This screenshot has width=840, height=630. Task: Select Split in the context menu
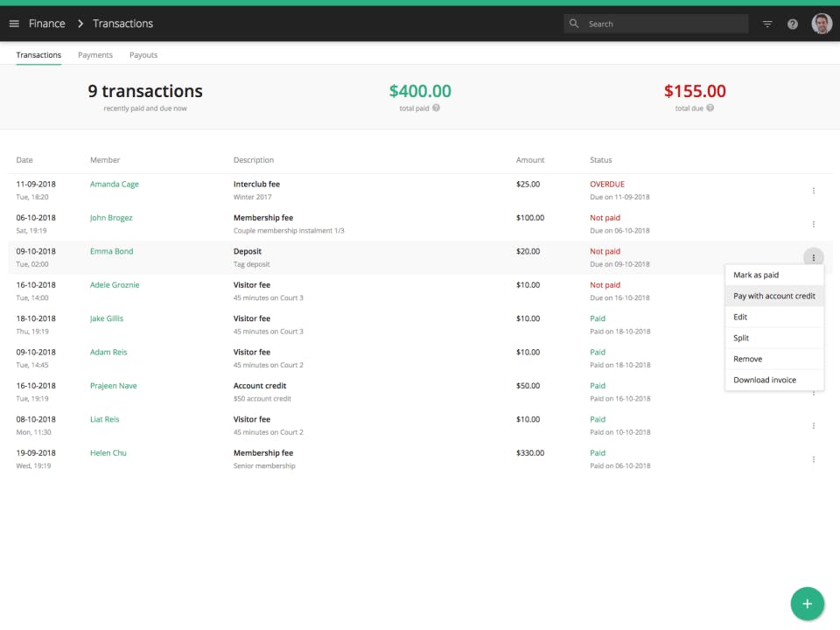click(774, 338)
